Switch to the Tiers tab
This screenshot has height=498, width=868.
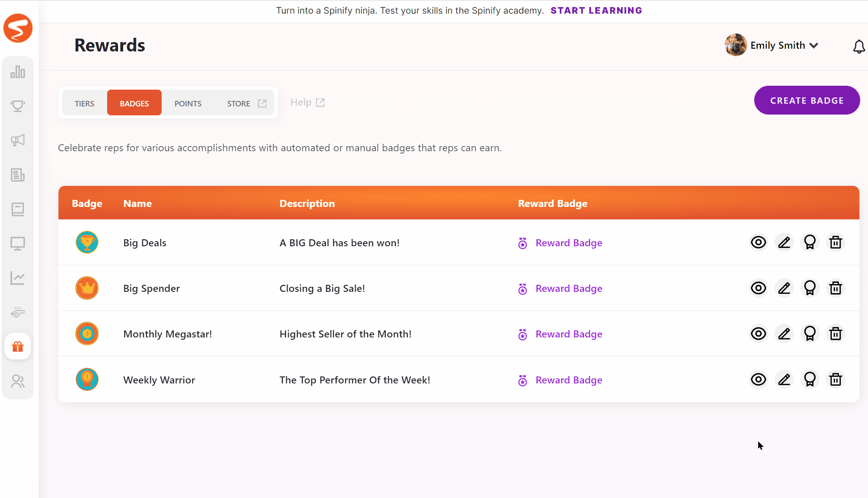pyautogui.click(x=85, y=103)
